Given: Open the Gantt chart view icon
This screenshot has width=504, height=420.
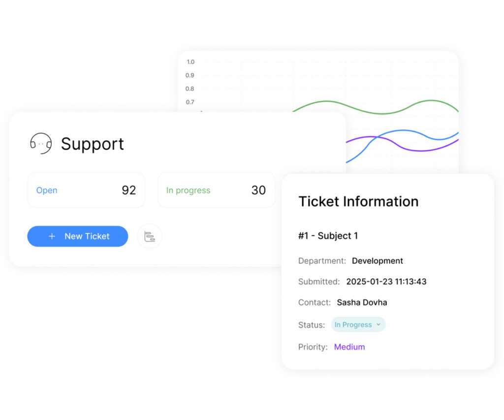Looking at the screenshot, I should click(150, 236).
